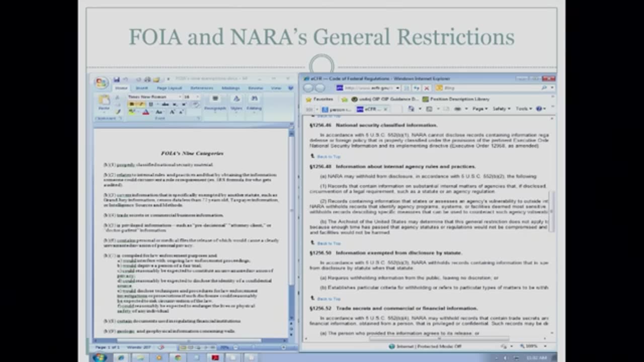Image resolution: width=644 pixels, height=362 pixels.
Task: Toggle subscript formatting in Word
Action: point(175,104)
